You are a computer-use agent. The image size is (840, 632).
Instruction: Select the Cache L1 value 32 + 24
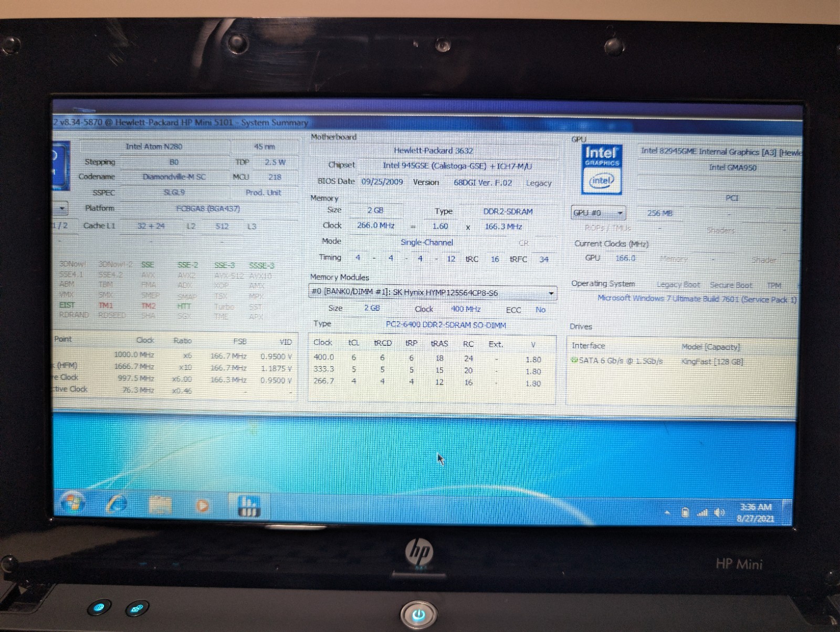151,226
